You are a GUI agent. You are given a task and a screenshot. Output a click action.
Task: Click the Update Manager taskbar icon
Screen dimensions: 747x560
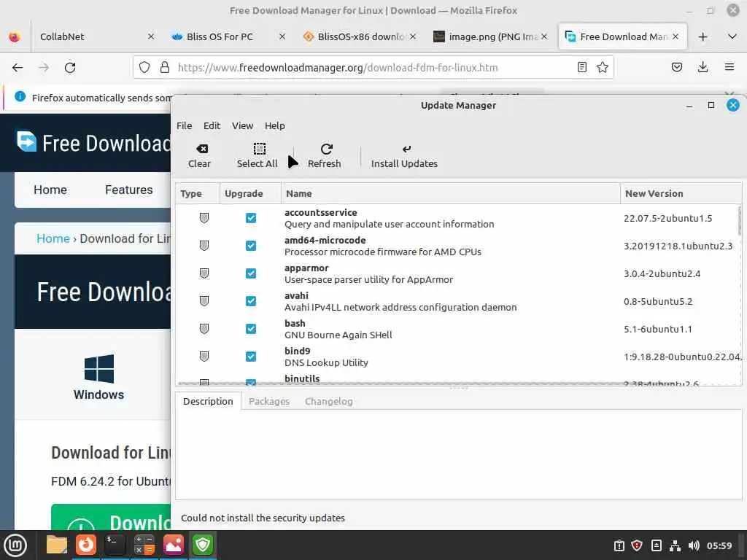[203, 545]
